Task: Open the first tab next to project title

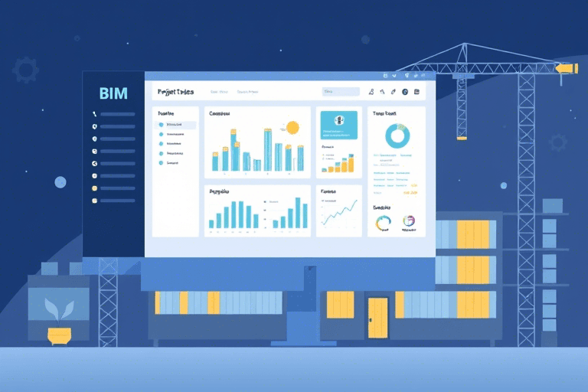Action: [x=219, y=92]
